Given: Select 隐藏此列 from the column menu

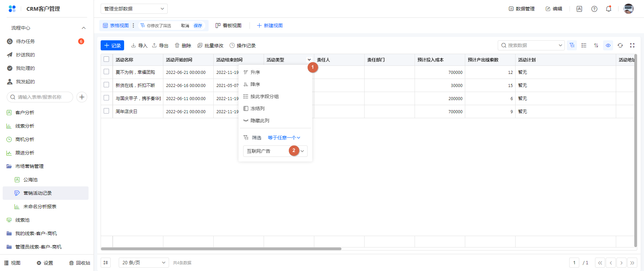Looking at the screenshot, I should pos(260,121).
